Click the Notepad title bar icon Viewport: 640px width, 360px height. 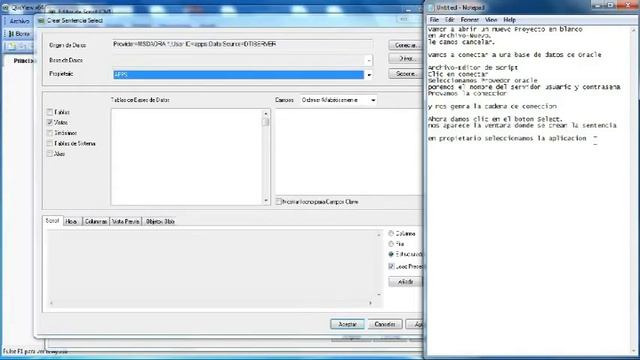click(431, 8)
